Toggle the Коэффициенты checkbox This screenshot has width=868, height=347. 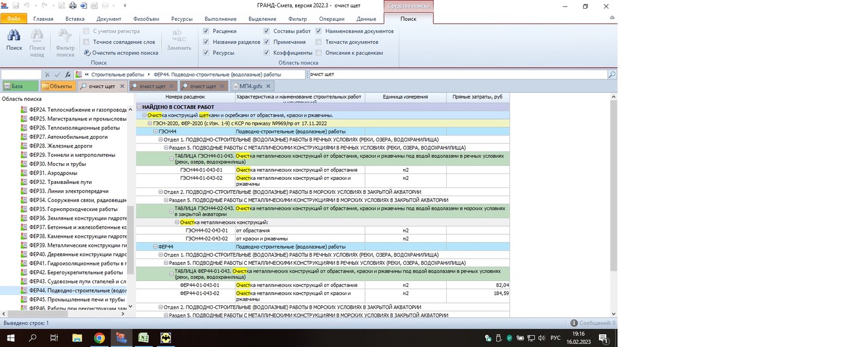click(266, 53)
